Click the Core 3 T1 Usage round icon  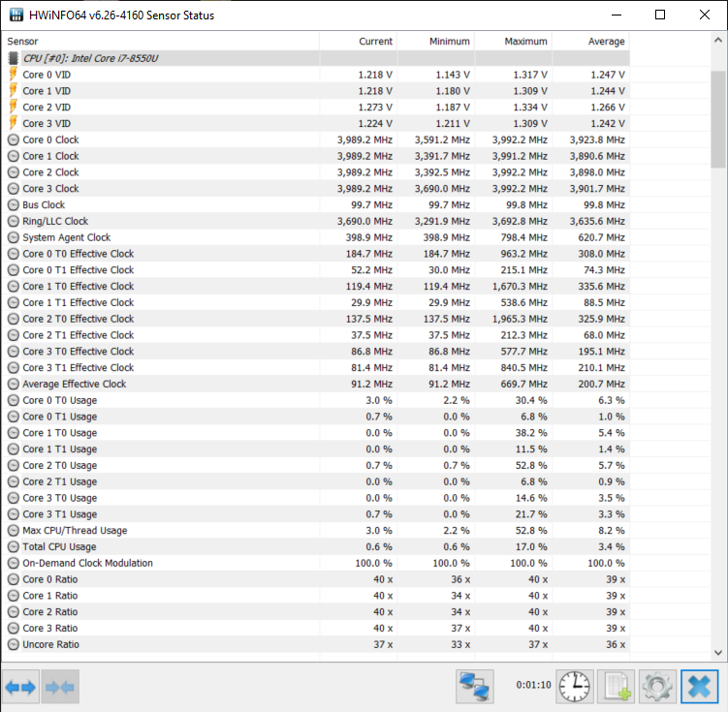click(14, 514)
